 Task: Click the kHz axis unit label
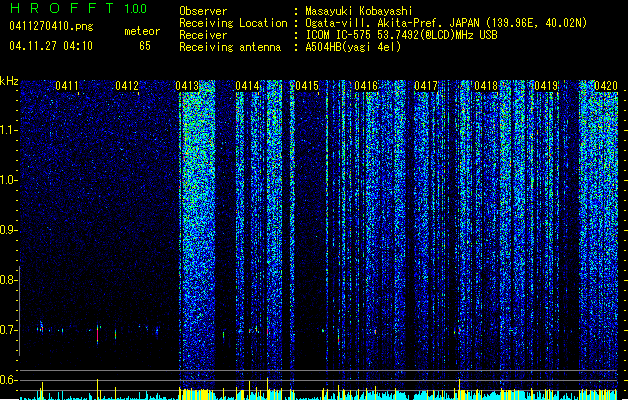click(9, 81)
